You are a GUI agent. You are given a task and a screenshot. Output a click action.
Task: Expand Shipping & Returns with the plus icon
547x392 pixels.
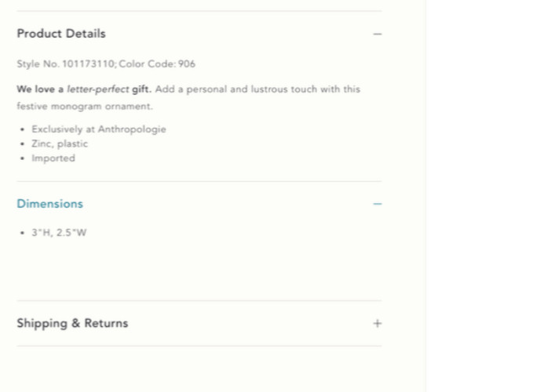point(377,323)
